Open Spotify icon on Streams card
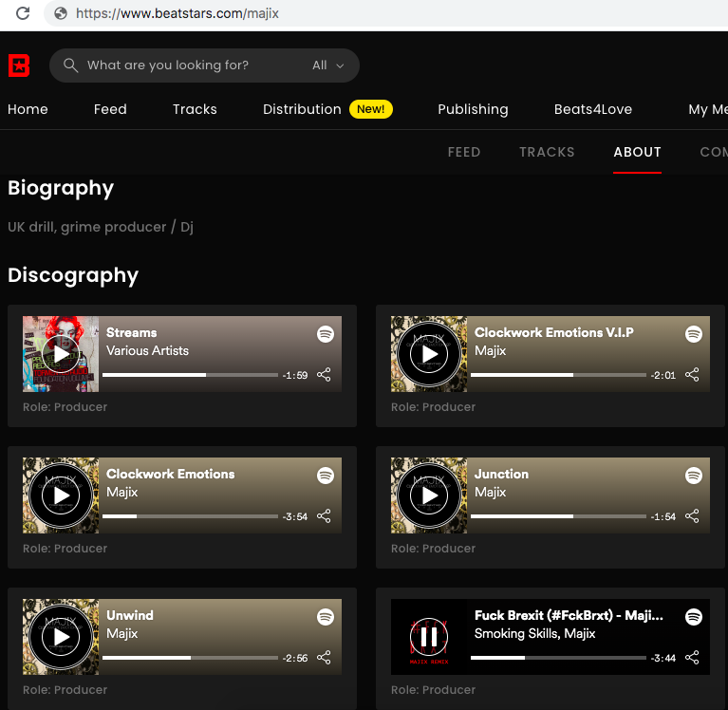The width and height of the screenshot is (728, 710). [326, 334]
